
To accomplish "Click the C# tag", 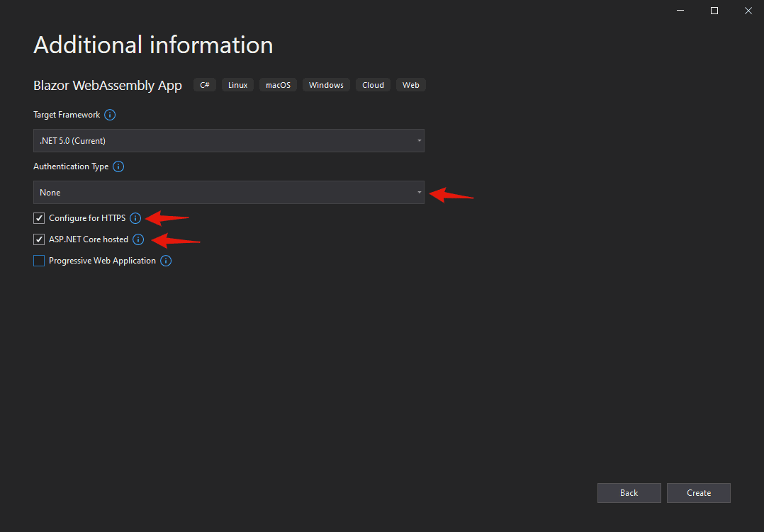I will tap(205, 85).
